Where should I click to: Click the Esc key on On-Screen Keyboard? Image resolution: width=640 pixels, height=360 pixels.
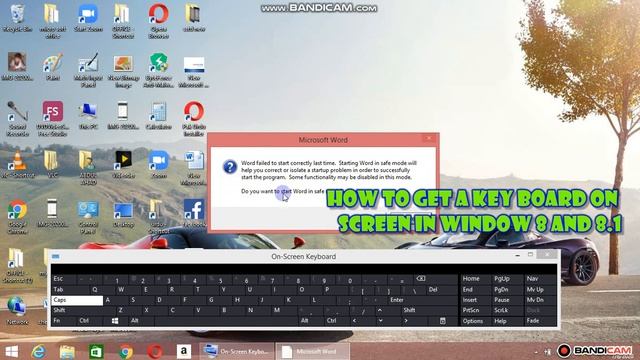tap(64, 279)
